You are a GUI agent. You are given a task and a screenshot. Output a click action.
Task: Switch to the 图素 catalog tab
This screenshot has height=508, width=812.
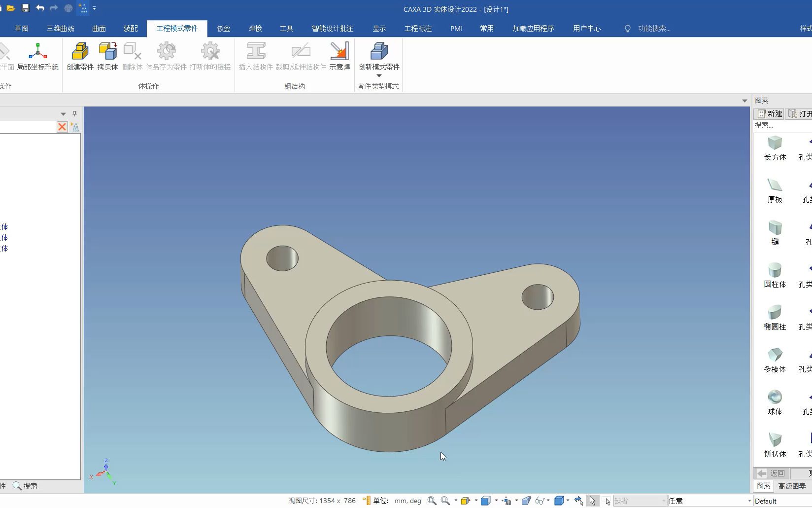764,486
